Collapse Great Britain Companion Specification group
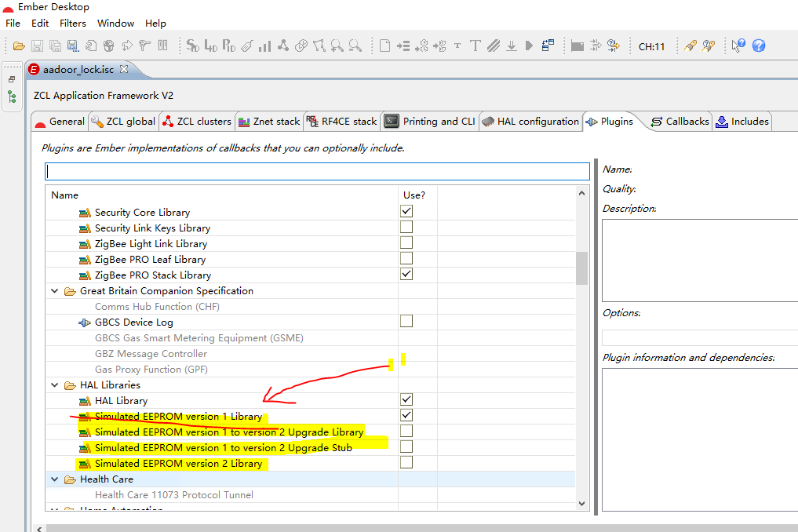798x532 pixels. click(x=54, y=291)
